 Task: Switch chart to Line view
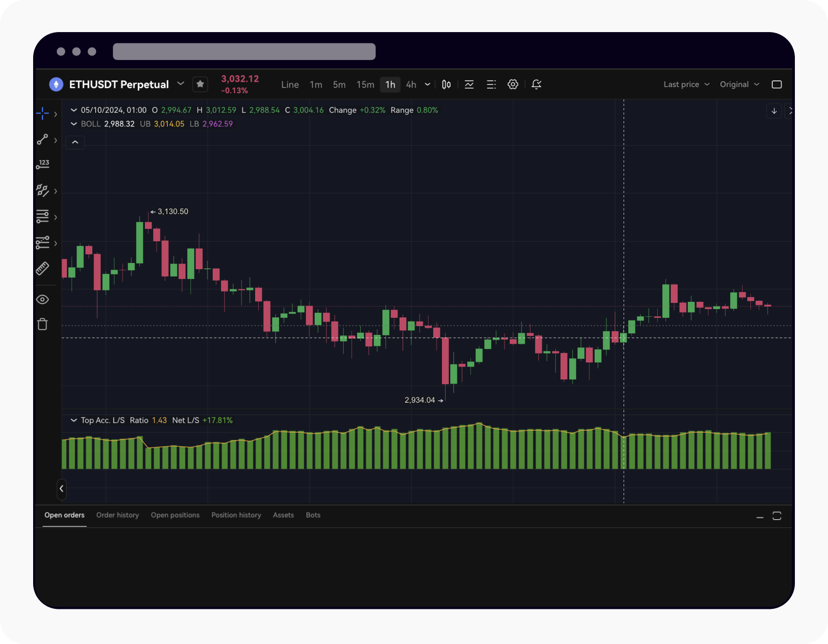click(290, 84)
